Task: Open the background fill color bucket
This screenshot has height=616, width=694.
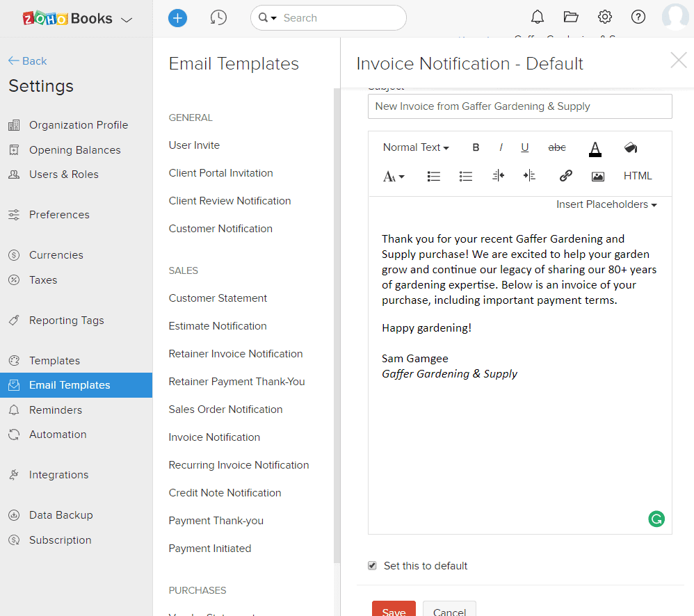Action: [631, 147]
